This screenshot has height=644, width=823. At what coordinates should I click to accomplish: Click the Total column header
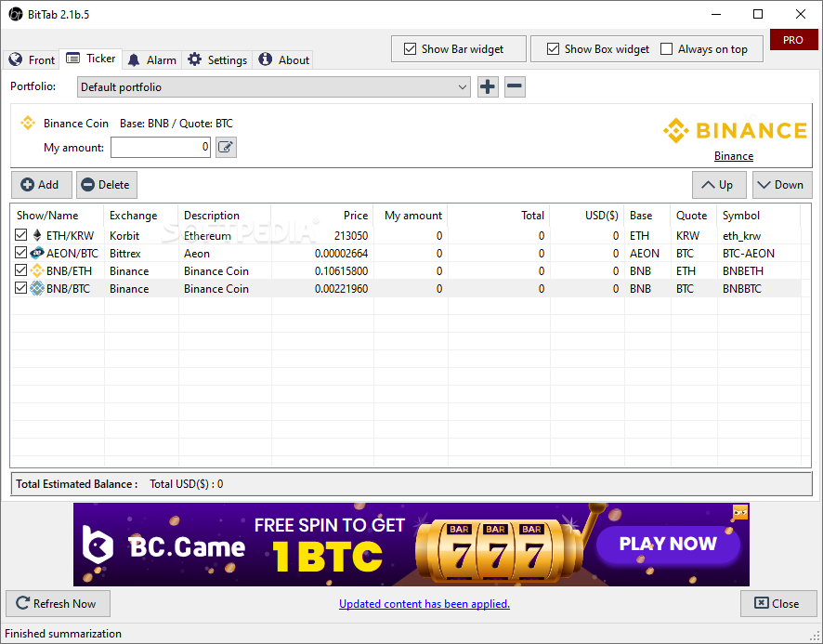499,216
